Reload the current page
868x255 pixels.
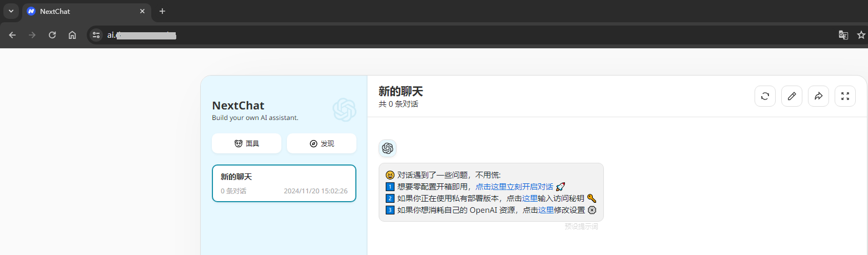pos(52,35)
